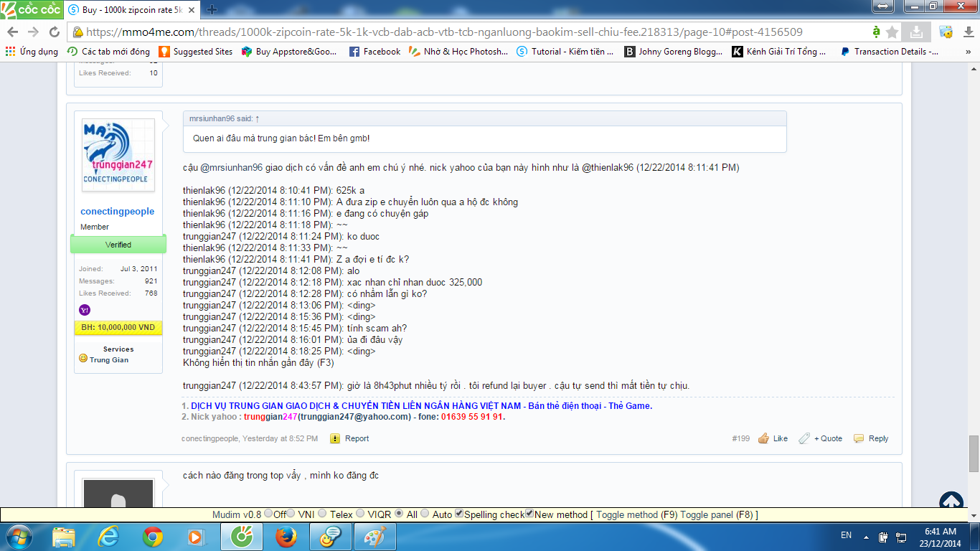Open the Suggested Sites bookmark
The height and width of the screenshot is (551, 980).
196,52
